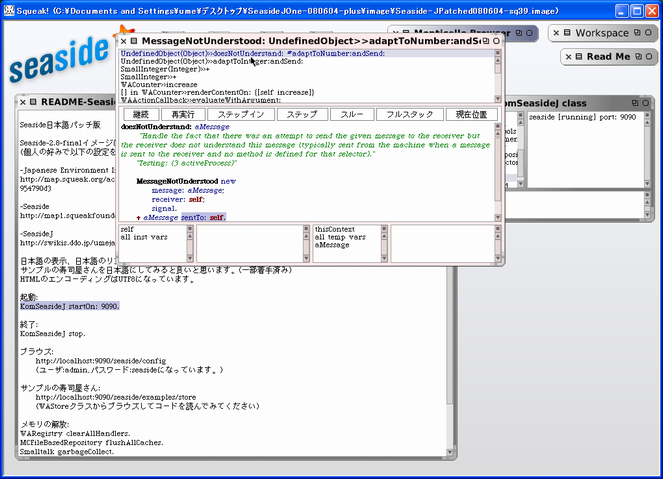
Task: Click the 継続 (Proceed) button
Action: [141, 115]
